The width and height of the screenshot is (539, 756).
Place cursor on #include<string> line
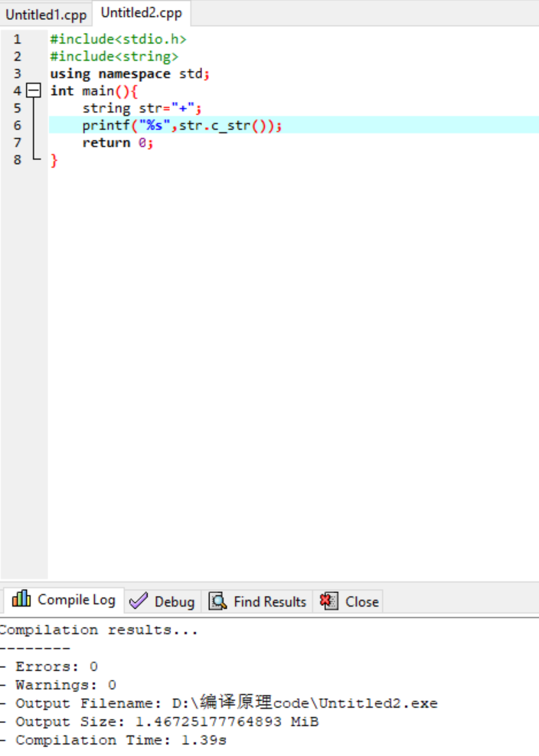[114, 57]
